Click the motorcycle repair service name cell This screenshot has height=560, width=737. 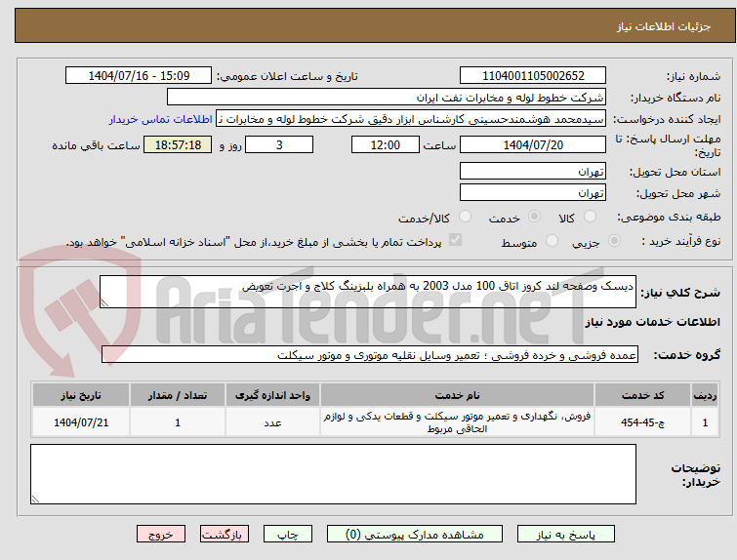tap(458, 422)
